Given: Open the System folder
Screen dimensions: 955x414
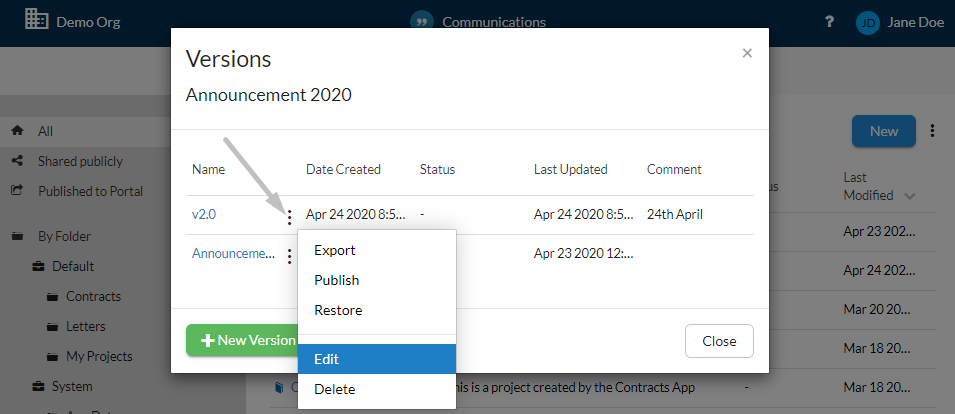Looking at the screenshot, I should (72, 386).
